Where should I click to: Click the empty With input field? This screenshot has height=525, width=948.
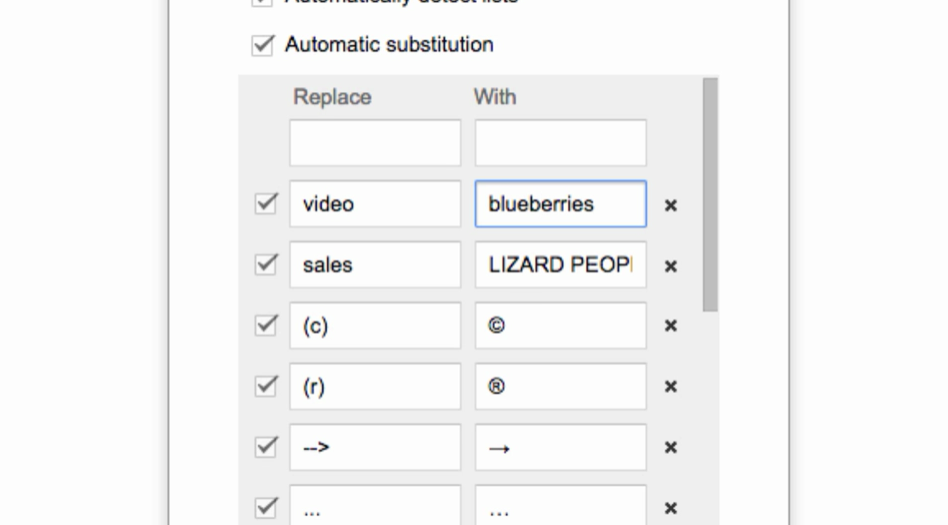560,143
